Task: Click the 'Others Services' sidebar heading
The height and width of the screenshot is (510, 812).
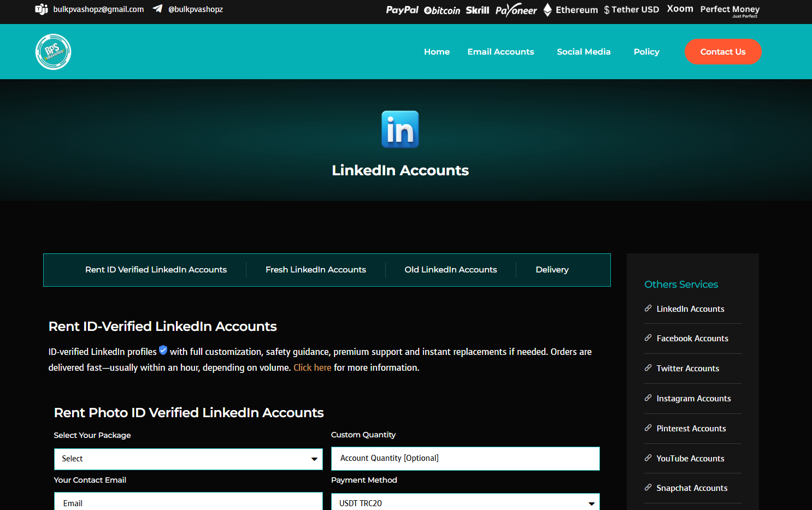Action: pos(681,284)
